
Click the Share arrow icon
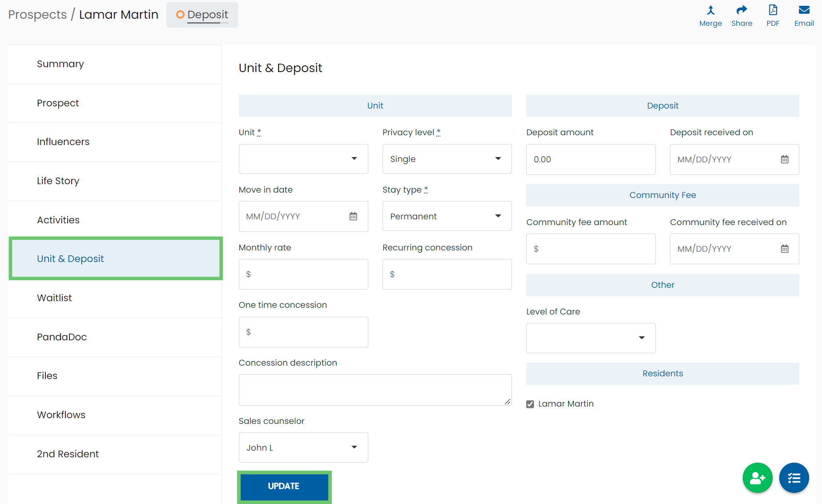coord(741,10)
